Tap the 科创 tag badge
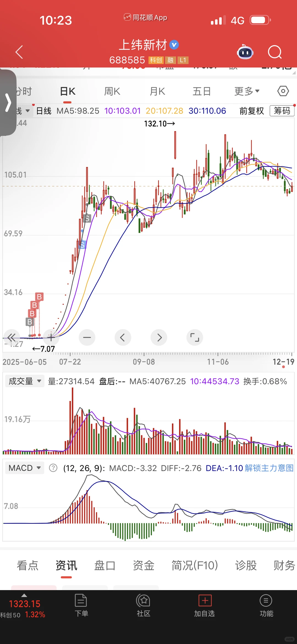The height and width of the screenshot is (644, 297). (x=156, y=60)
